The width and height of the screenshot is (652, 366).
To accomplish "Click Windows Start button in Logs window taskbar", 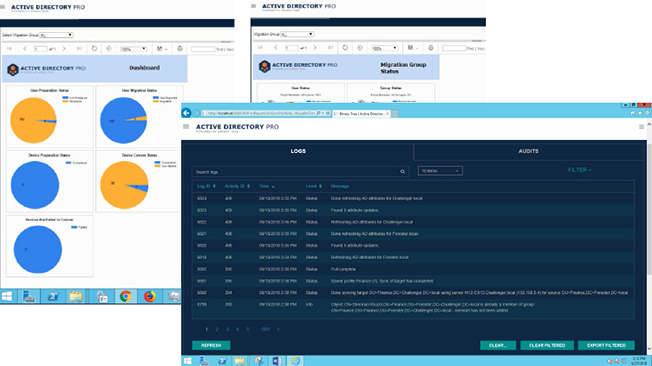I will 188,361.
